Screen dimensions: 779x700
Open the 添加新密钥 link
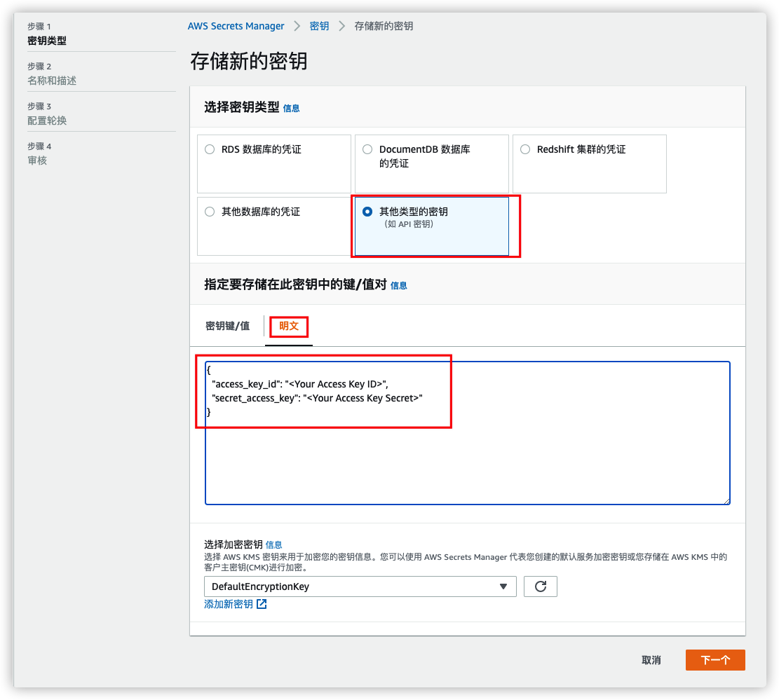[x=229, y=604]
